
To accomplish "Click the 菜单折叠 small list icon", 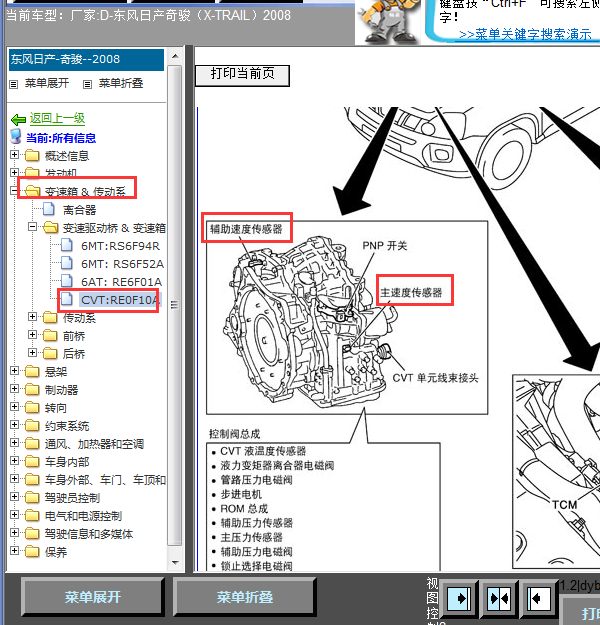I will [x=87, y=84].
